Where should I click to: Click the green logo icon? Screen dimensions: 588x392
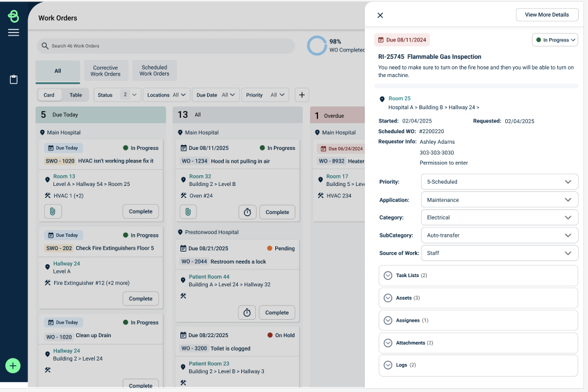click(13, 17)
